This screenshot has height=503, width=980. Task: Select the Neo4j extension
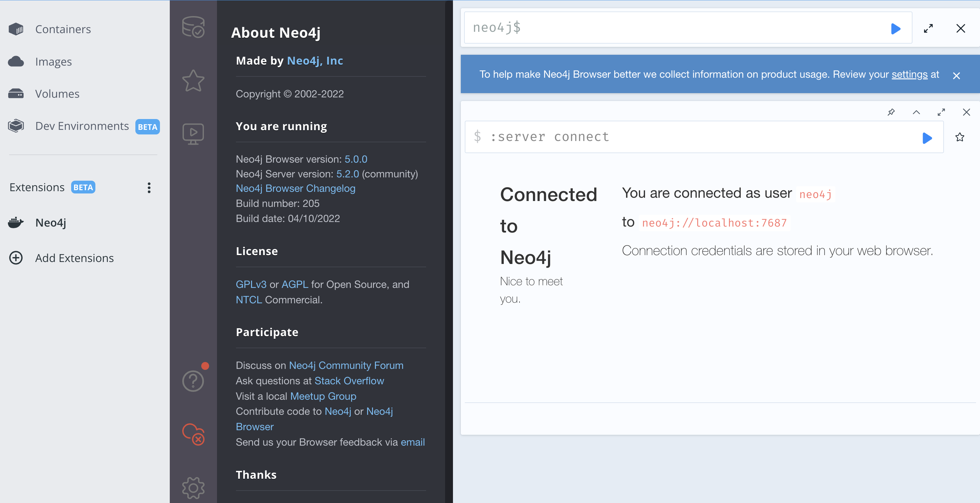[50, 223]
